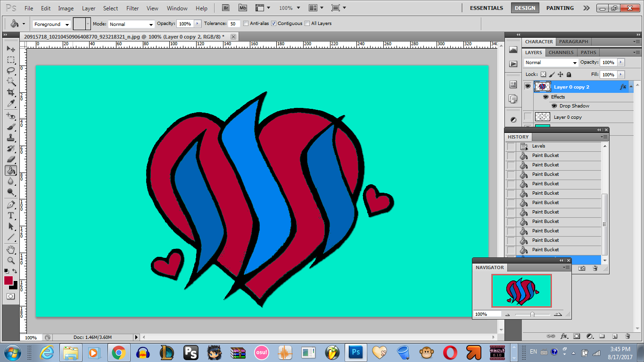Screen dimensions: 644x362
Task: Open Layers Fill slider arrow
Action: pos(620,74)
